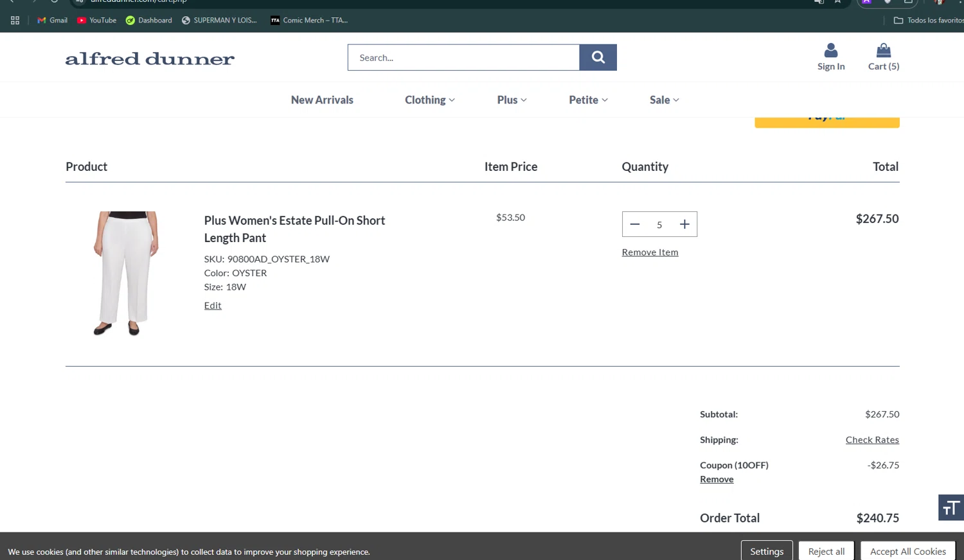
Task: Click the quantity value field
Action: (659, 224)
